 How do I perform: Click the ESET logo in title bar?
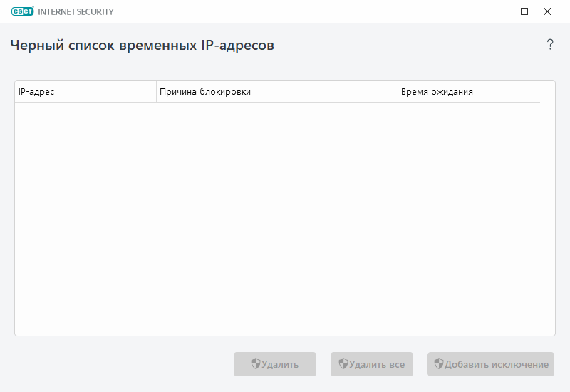(24, 11)
